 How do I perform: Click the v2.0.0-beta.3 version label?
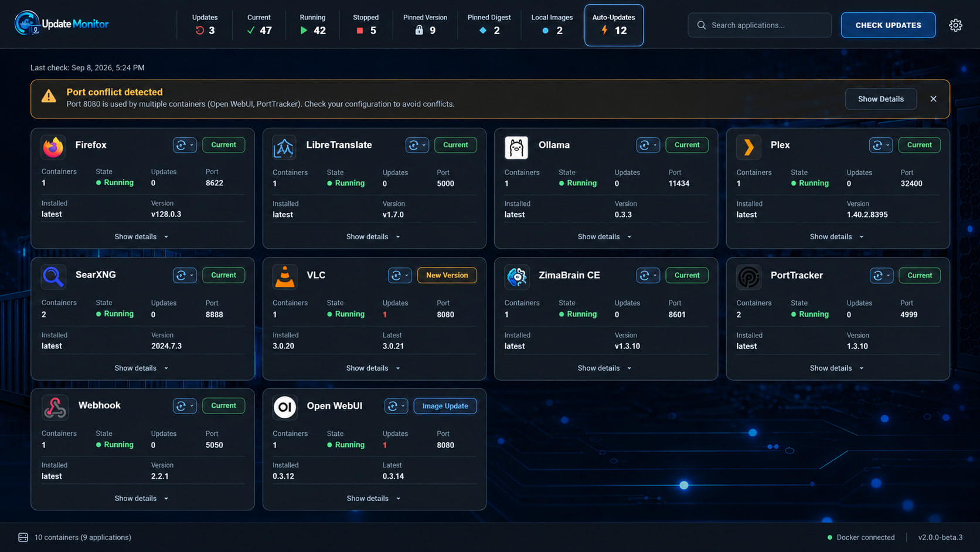[x=940, y=537]
